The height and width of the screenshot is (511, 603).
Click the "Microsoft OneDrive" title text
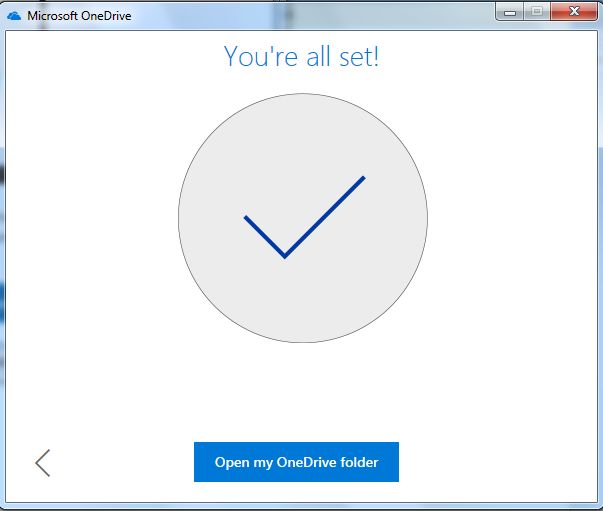pos(79,15)
